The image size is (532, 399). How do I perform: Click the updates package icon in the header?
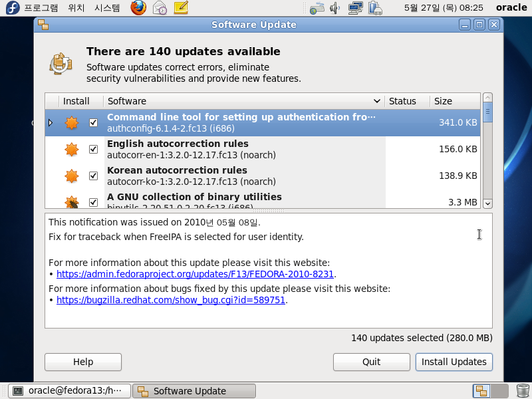click(x=61, y=63)
